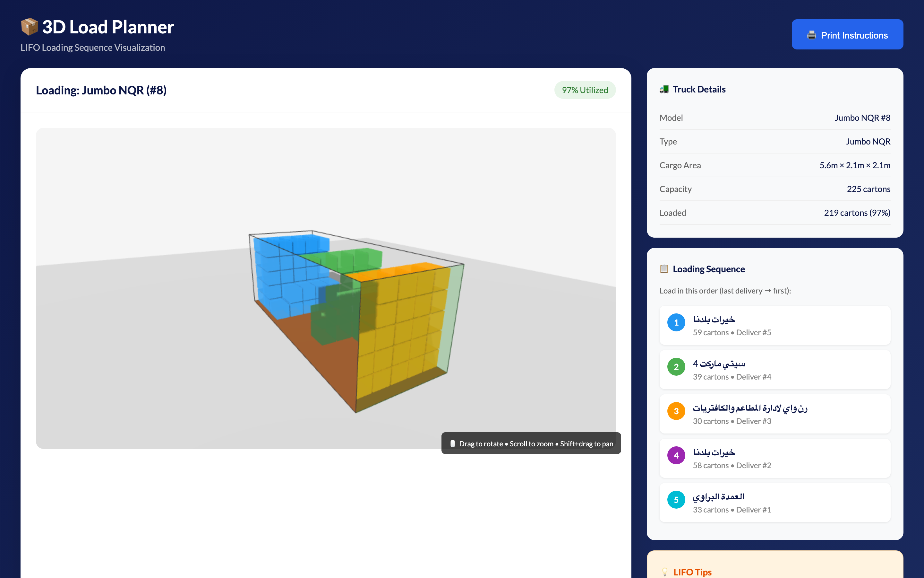Image resolution: width=924 pixels, height=578 pixels.
Task: Click the LIFO Tips heading
Action: [x=692, y=572]
